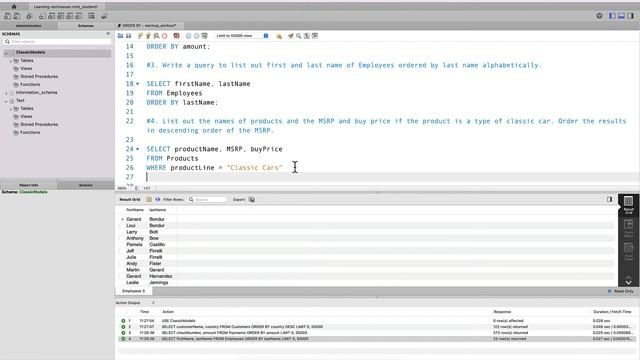This screenshot has height=360, width=640.
Task: Toggle the left sidebar panel
Action: (612, 16)
